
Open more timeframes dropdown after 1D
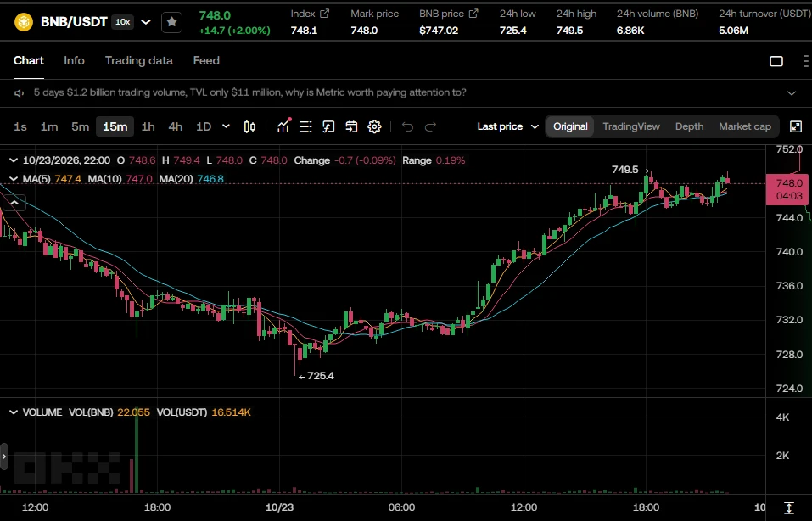point(226,126)
